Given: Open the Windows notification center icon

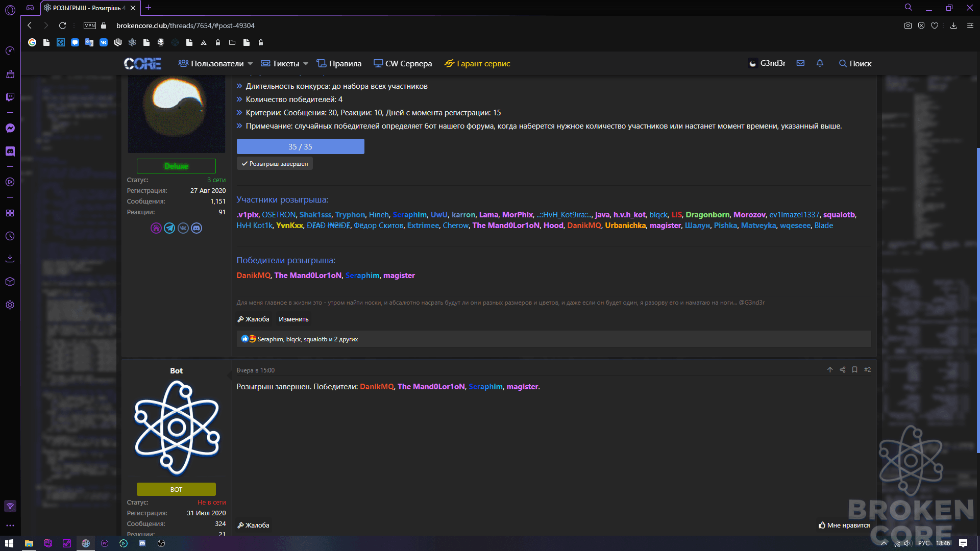Looking at the screenshot, I should click(963, 543).
